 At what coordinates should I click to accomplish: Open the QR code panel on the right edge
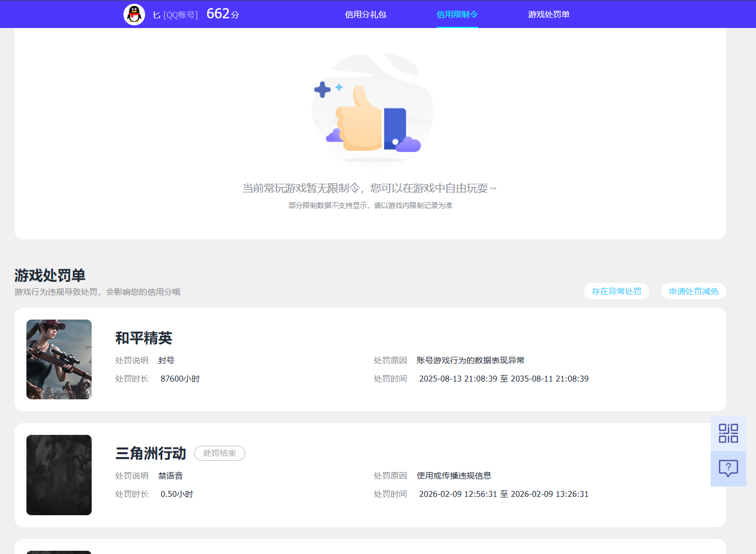[x=728, y=432]
